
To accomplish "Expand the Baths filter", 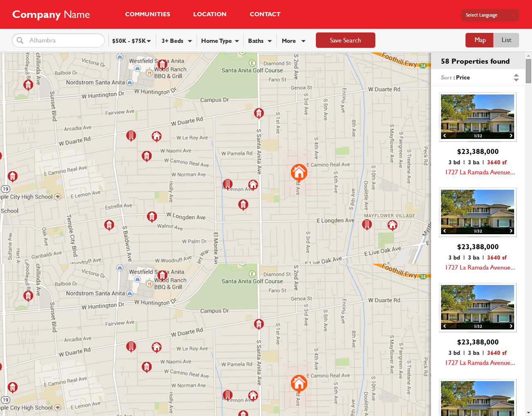I will (260, 41).
